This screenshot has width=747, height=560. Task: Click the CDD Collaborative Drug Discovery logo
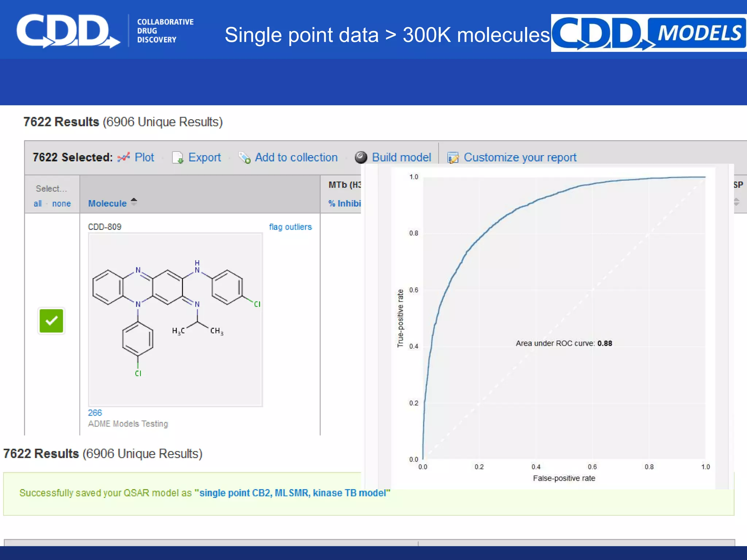tap(105, 31)
